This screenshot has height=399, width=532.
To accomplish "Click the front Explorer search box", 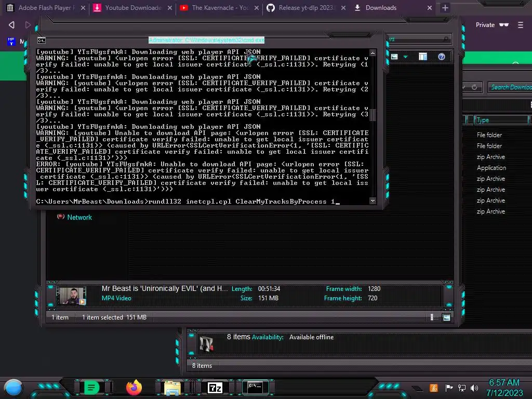I will [x=419, y=39].
